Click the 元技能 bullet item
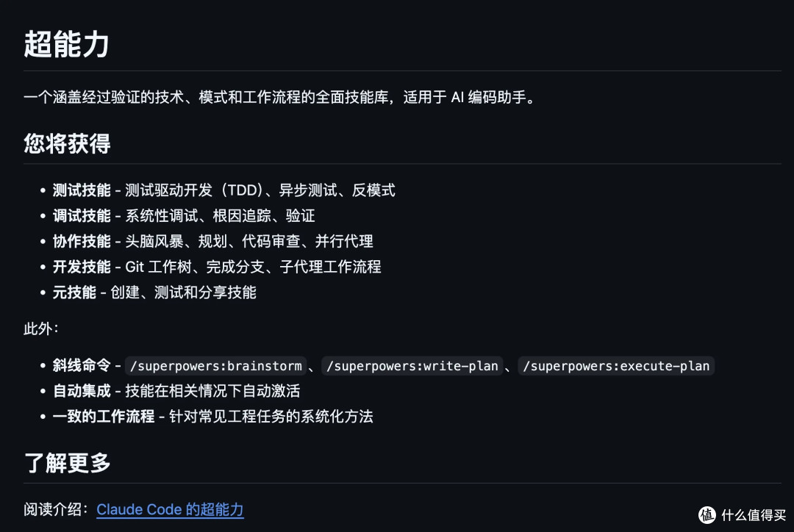Viewport: 794px width, 532px height. 154,292
